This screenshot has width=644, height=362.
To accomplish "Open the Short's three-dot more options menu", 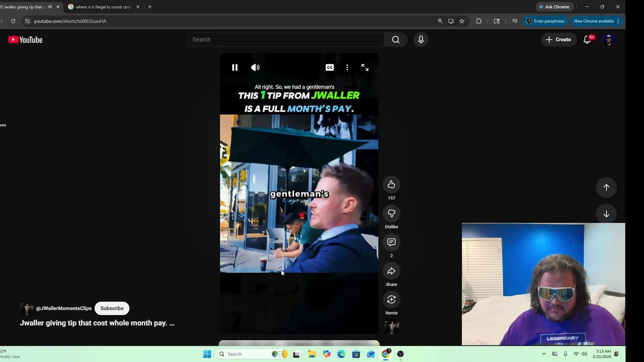I will coord(347,67).
